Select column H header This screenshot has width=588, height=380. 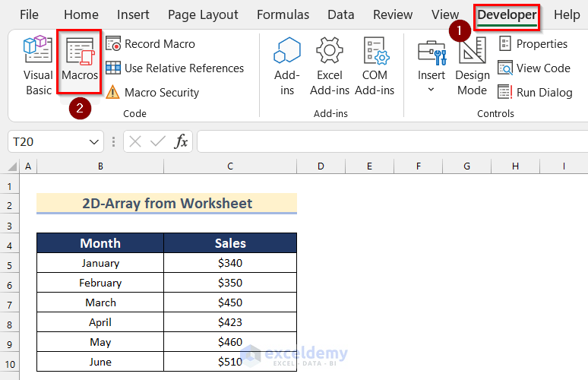coord(516,166)
